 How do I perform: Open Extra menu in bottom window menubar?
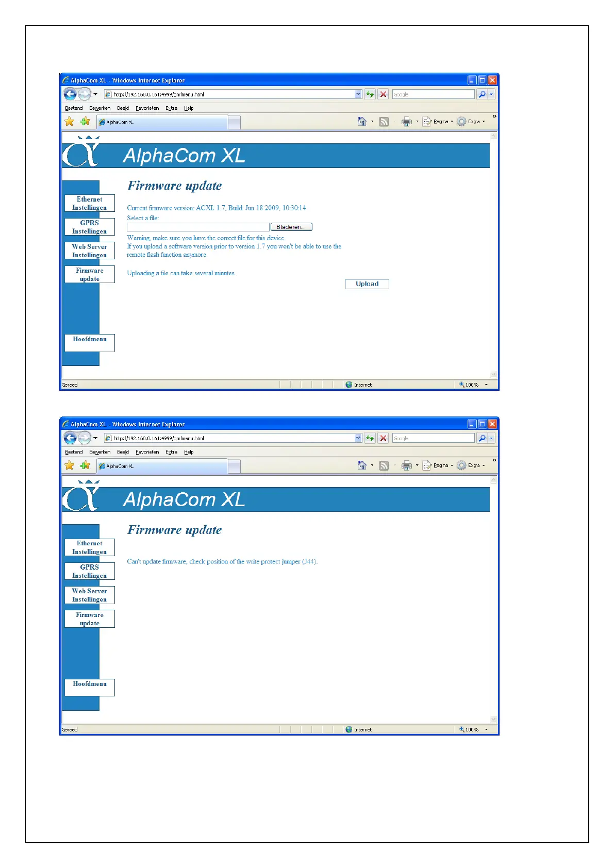tap(172, 452)
